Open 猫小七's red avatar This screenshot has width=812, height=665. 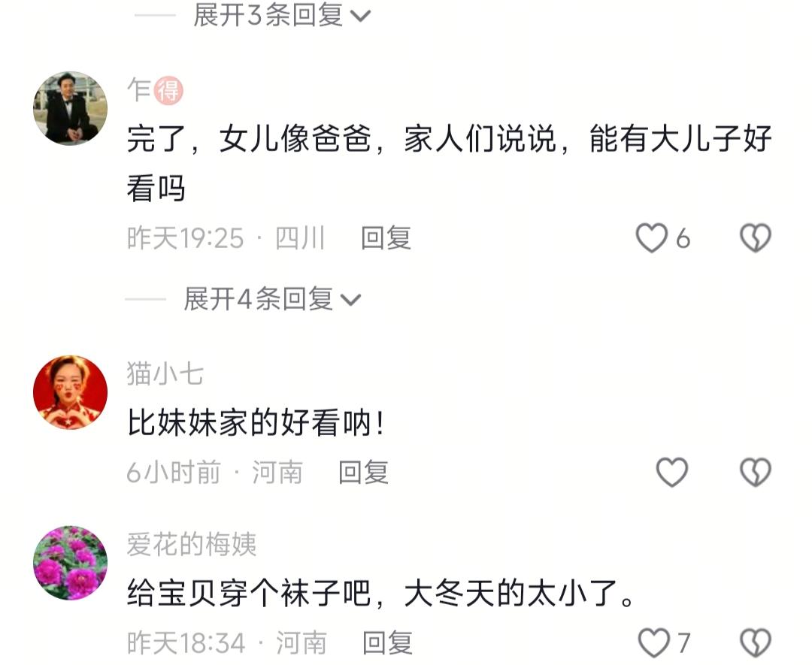(71, 391)
